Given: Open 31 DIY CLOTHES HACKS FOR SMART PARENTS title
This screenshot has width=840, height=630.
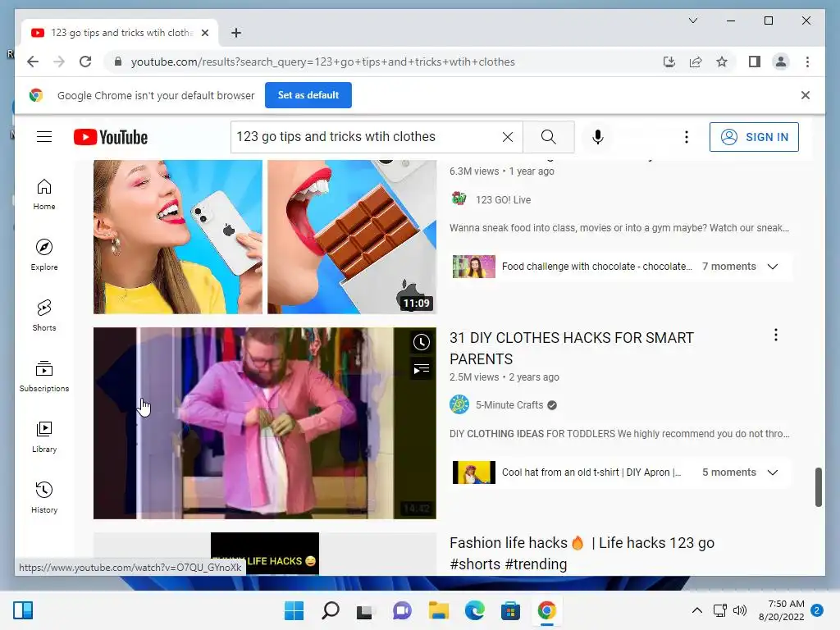Looking at the screenshot, I should click(x=572, y=348).
